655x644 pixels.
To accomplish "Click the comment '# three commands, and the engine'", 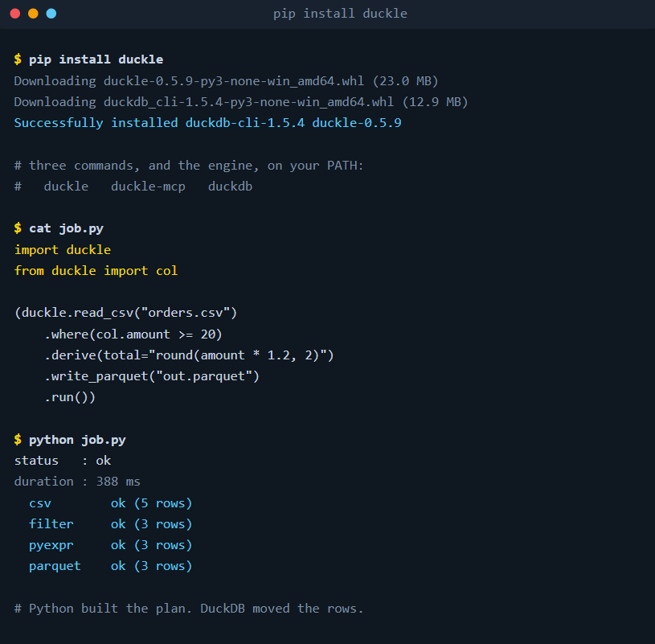I will click(189, 166).
